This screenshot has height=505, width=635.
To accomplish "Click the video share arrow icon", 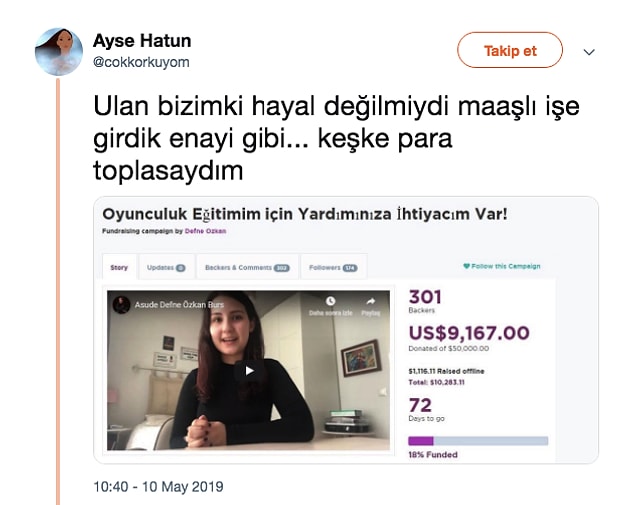I will coord(371,301).
